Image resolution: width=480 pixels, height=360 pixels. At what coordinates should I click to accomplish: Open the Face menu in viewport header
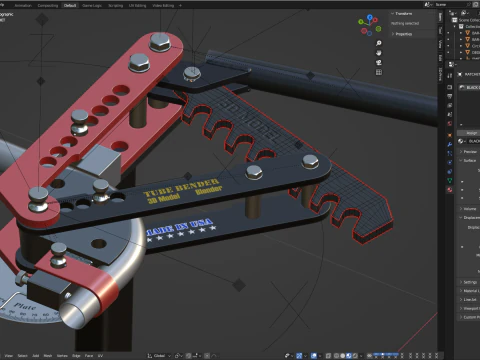89,356
